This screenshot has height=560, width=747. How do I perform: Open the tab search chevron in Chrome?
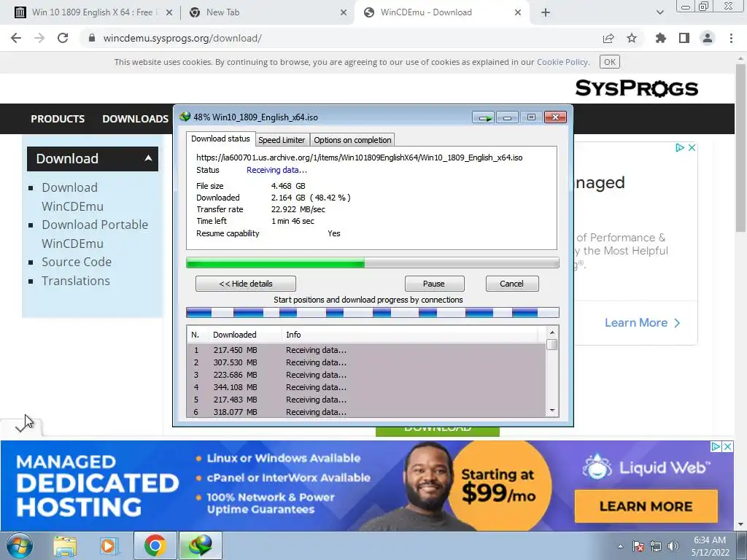tap(659, 12)
